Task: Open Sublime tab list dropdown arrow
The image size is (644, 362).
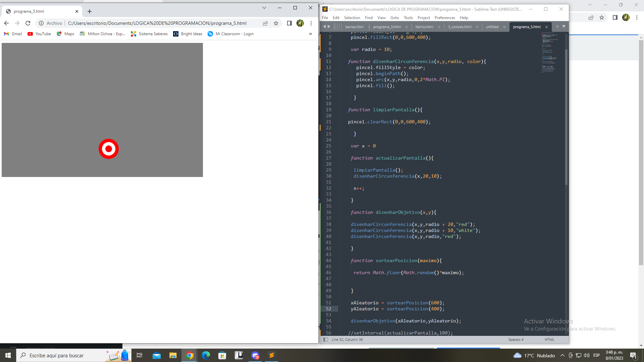Action: (564, 26)
